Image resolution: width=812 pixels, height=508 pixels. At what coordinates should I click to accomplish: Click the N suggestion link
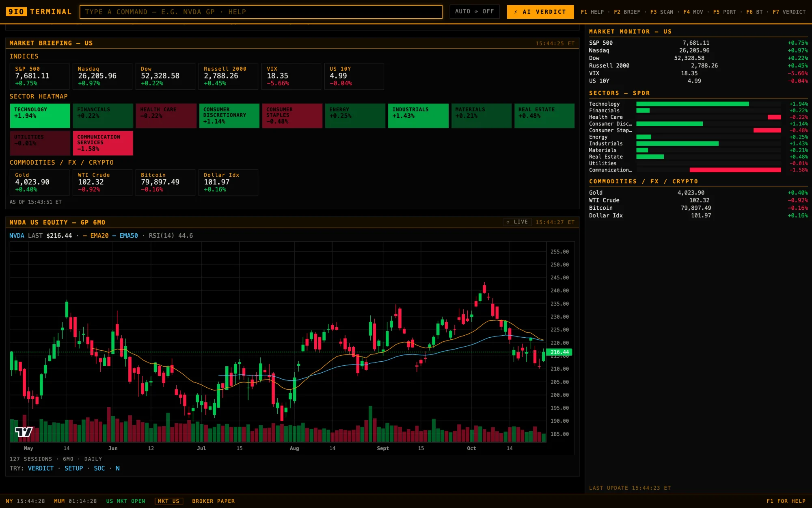point(118,468)
